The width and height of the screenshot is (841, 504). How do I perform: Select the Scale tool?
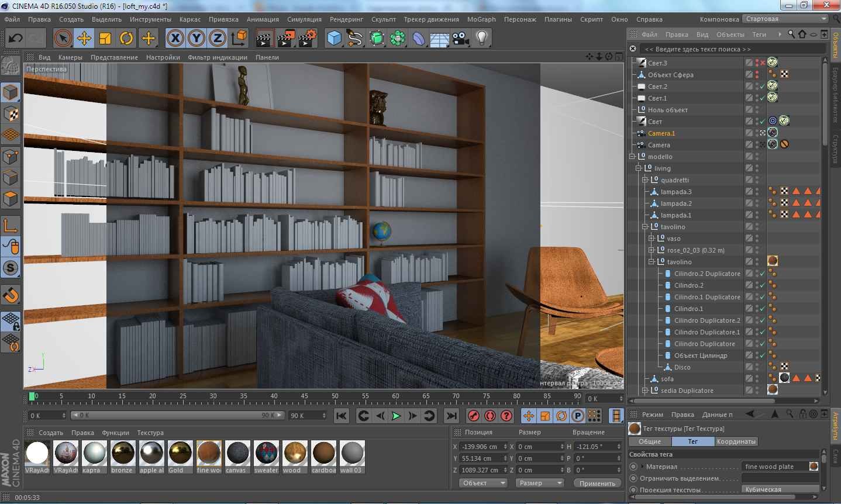coord(105,39)
